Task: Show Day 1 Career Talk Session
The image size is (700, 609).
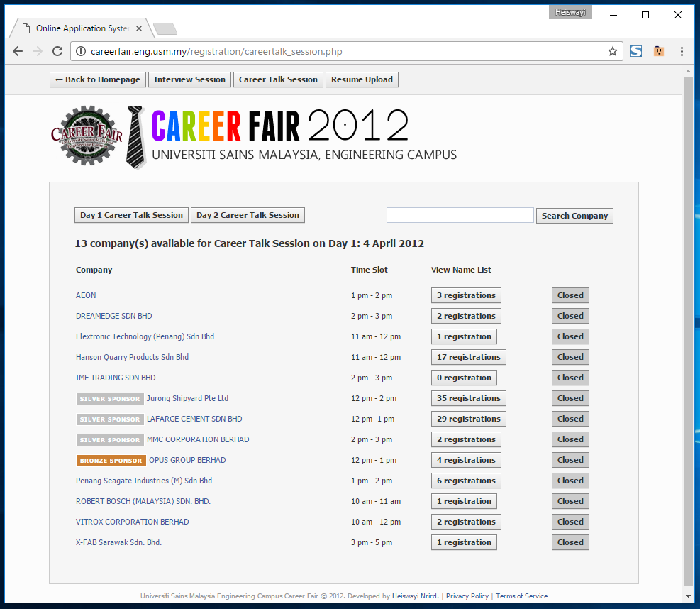Action: pyautogui.click(x=132, y=215)
